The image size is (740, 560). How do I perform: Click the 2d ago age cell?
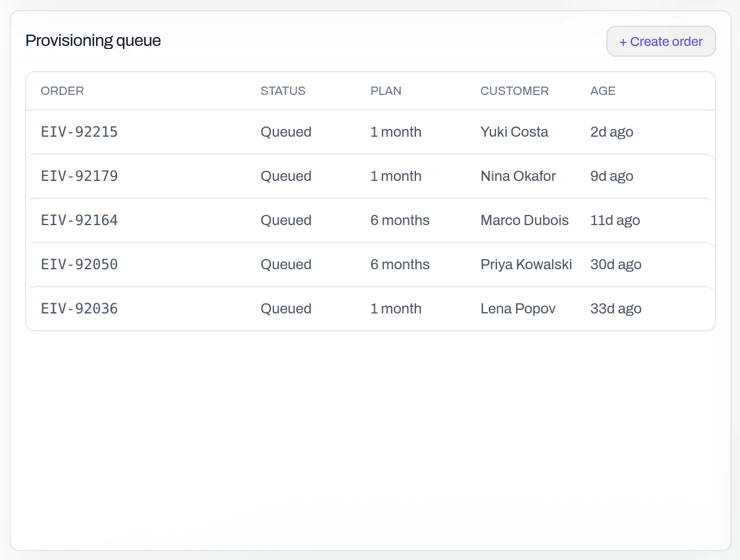coord(612,132)
